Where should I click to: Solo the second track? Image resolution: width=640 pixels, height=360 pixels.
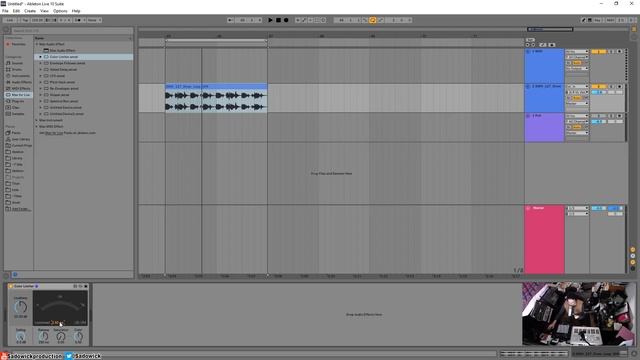[x=611, y=87]
